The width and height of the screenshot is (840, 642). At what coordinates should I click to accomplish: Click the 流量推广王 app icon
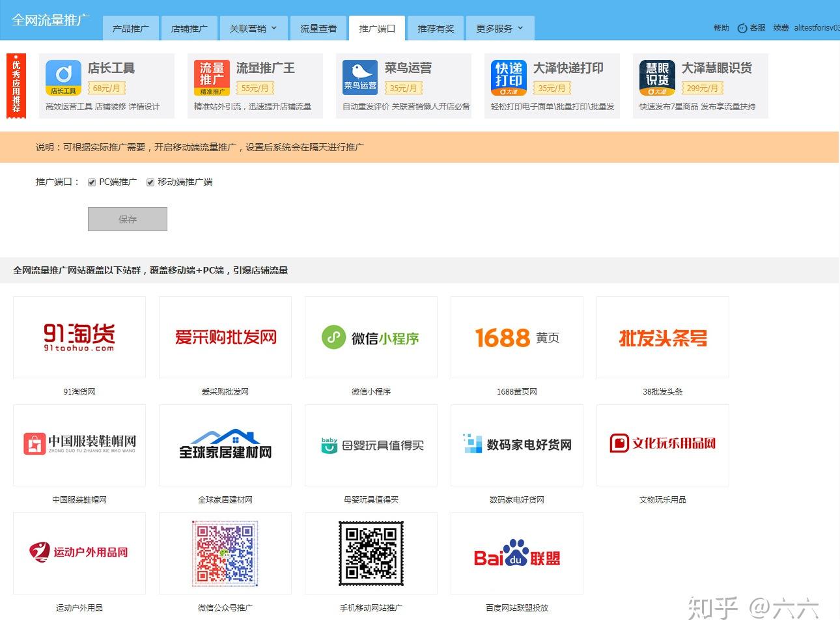(212, 77)
